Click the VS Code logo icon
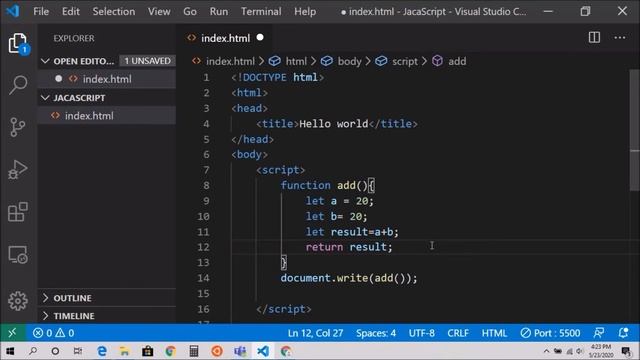This screenshot has height=360, width=640. click(x=13, y=11)
